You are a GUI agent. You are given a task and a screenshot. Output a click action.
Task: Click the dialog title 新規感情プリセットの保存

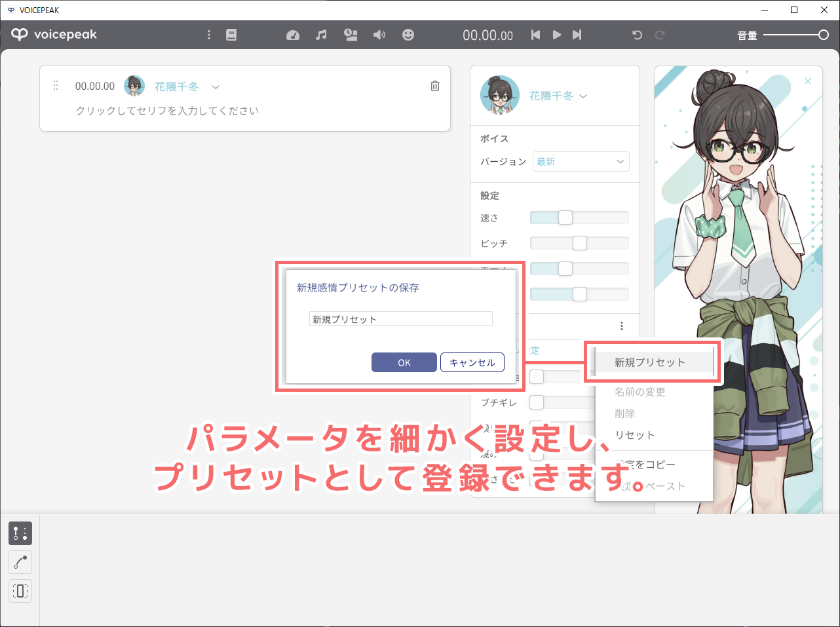(x=358, y=288)
